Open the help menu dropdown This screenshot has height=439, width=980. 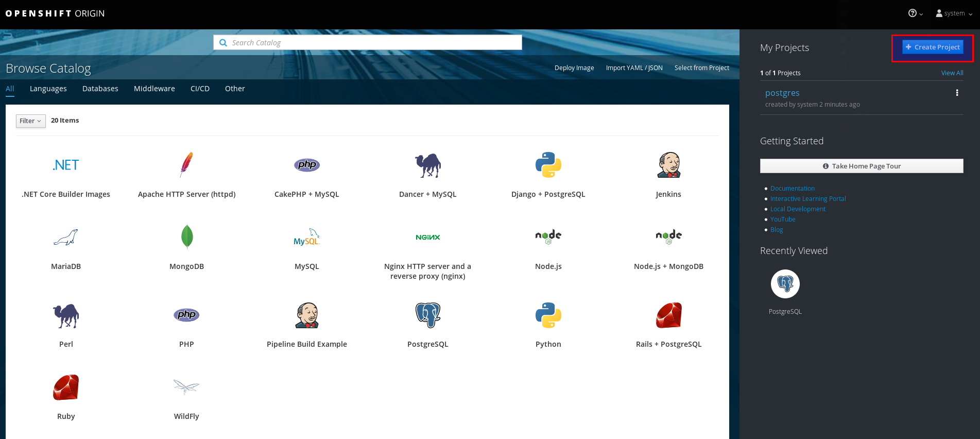pyautogui.click(x=915, y=13)
